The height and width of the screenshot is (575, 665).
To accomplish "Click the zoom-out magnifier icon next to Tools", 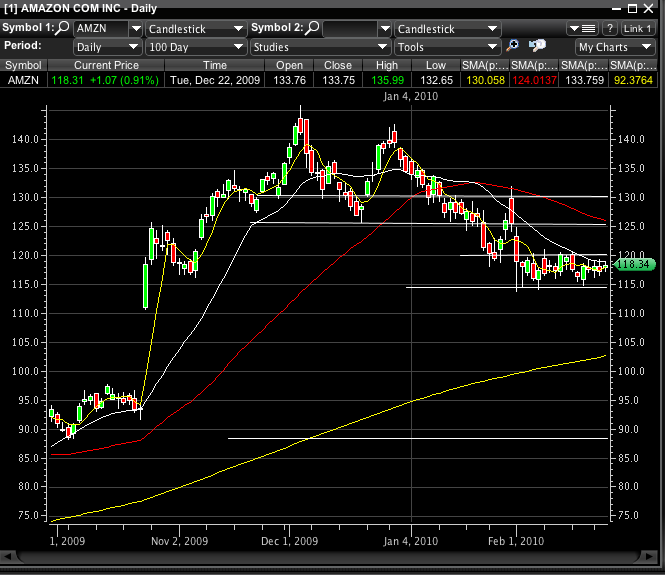I will click(x=538, y=46).
